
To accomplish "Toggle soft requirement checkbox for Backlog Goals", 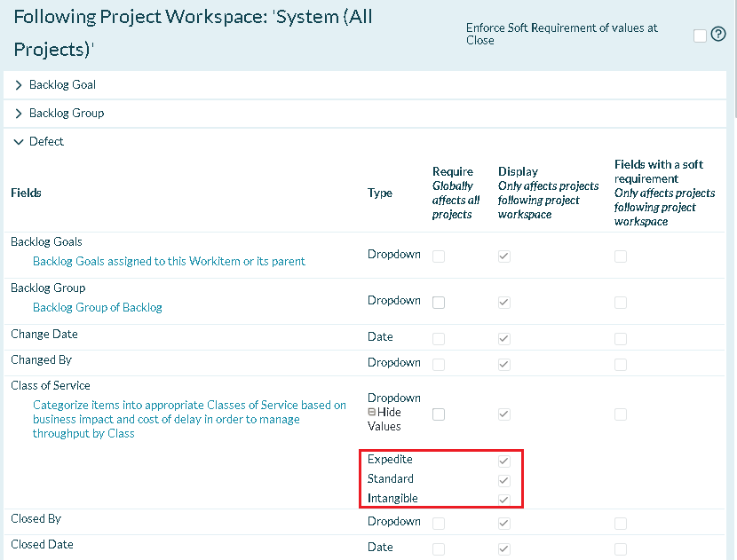I will point(621,256).
